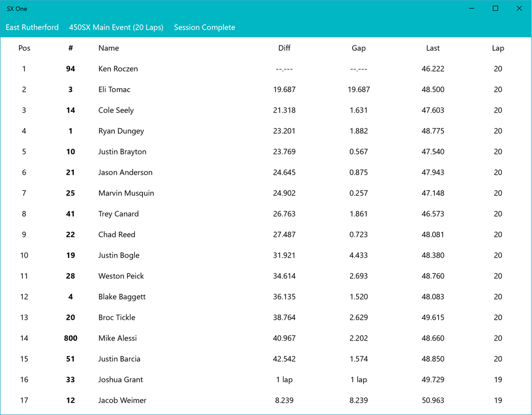Click Chad Reed's last lap time 48.081

point(433,235)
